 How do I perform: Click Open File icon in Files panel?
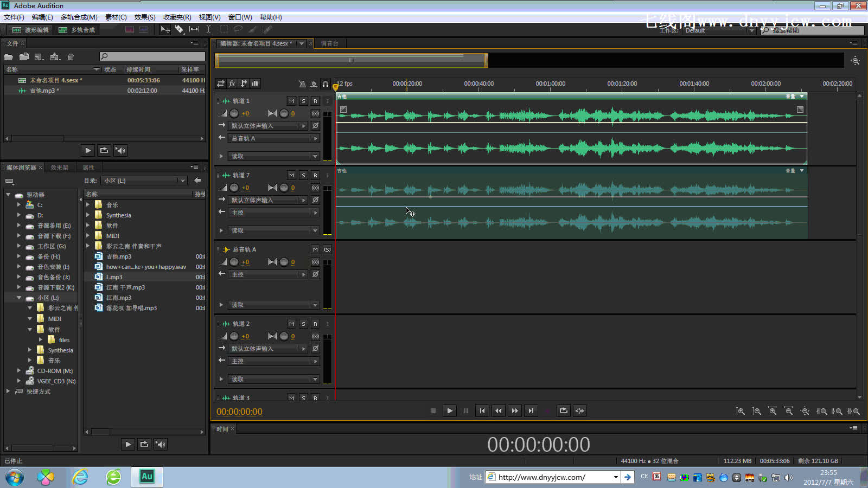coord(9,57)
